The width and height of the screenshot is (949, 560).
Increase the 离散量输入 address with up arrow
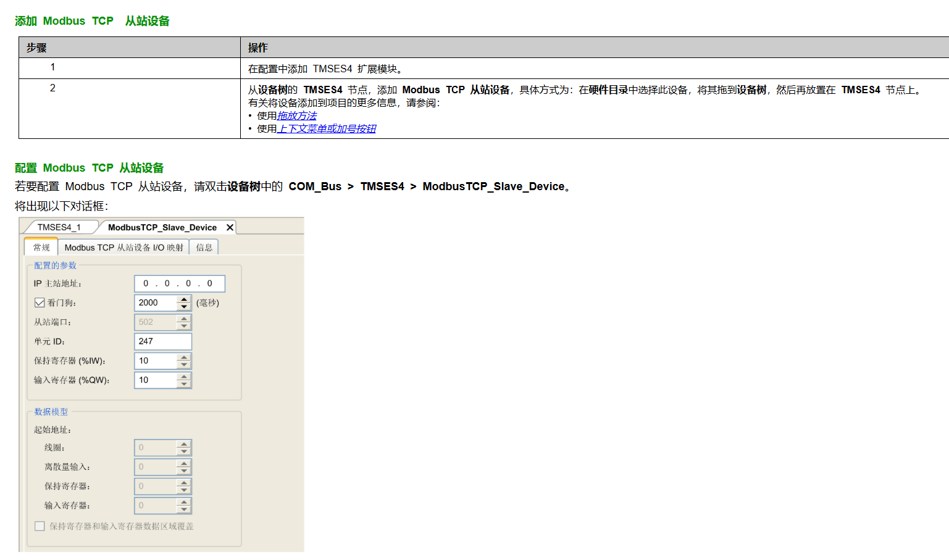[x=184, y=464]
